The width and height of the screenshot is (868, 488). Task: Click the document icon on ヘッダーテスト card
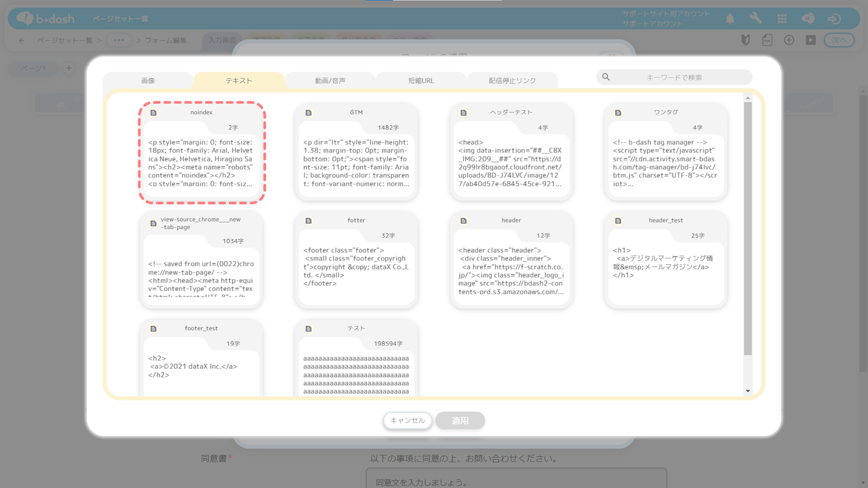point(464,113)
